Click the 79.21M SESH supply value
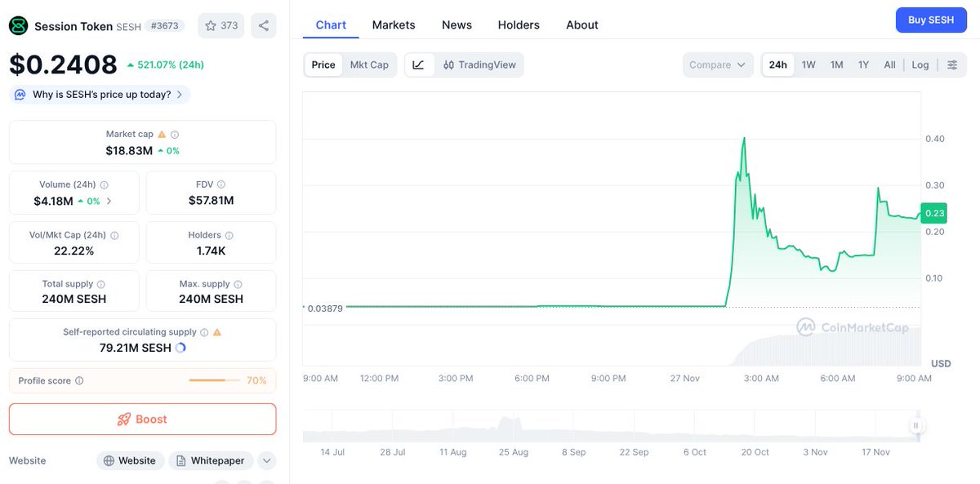The image size is (980, 484). pos(135,348)
